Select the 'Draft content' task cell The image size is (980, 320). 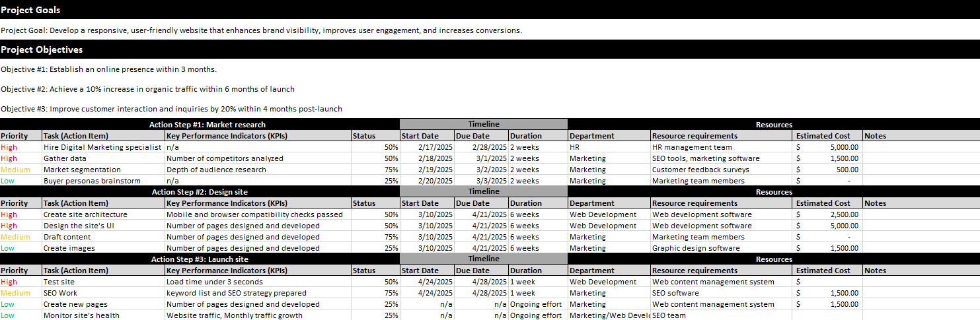click(x=103, y=237)
